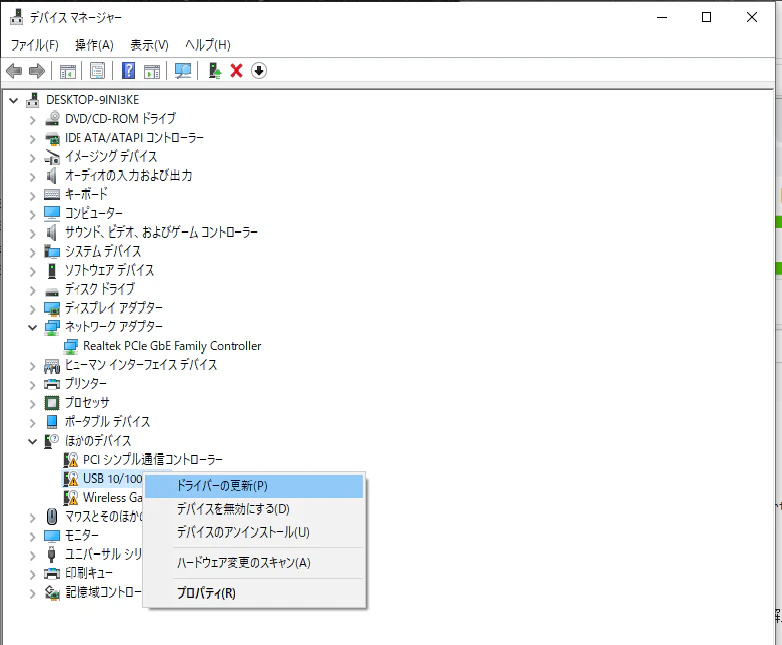Select the ディスプレイ アダプター icon
Screen dimensions: 782x645
click(x=52, y=309)
